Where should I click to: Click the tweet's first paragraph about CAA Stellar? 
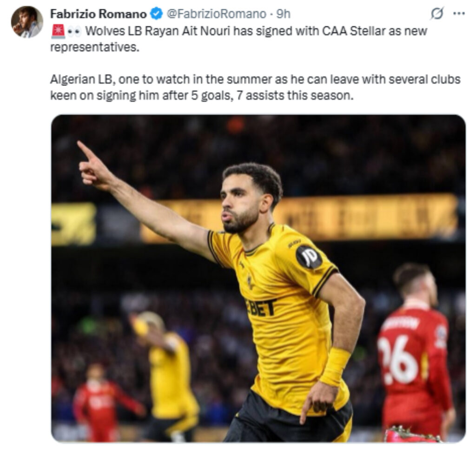tap(238, 39)
